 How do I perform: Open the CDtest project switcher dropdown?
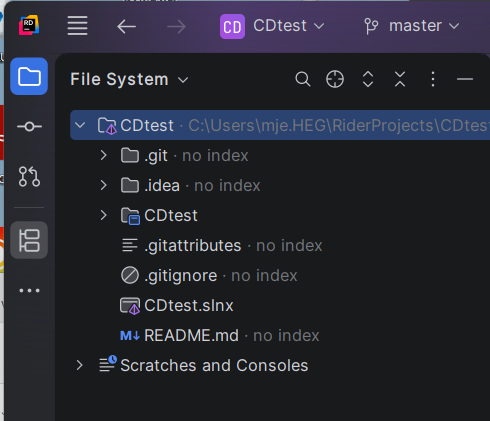pyautogui.click(x=289, y=26)
